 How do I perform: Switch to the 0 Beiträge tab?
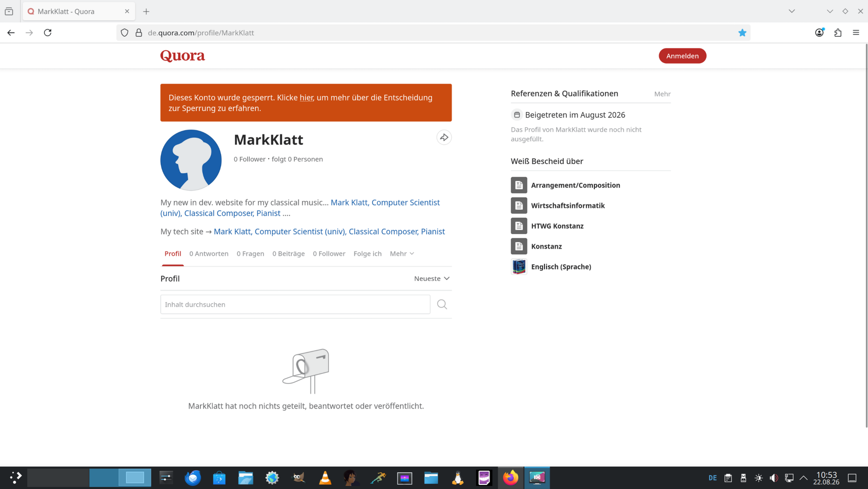(289, 254)
